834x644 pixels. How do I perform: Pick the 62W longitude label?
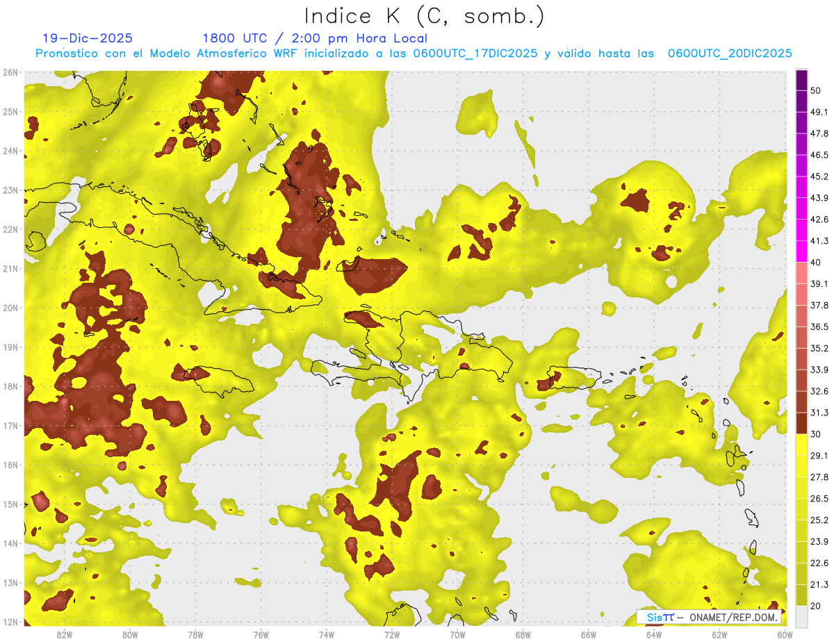pos(719,634)
